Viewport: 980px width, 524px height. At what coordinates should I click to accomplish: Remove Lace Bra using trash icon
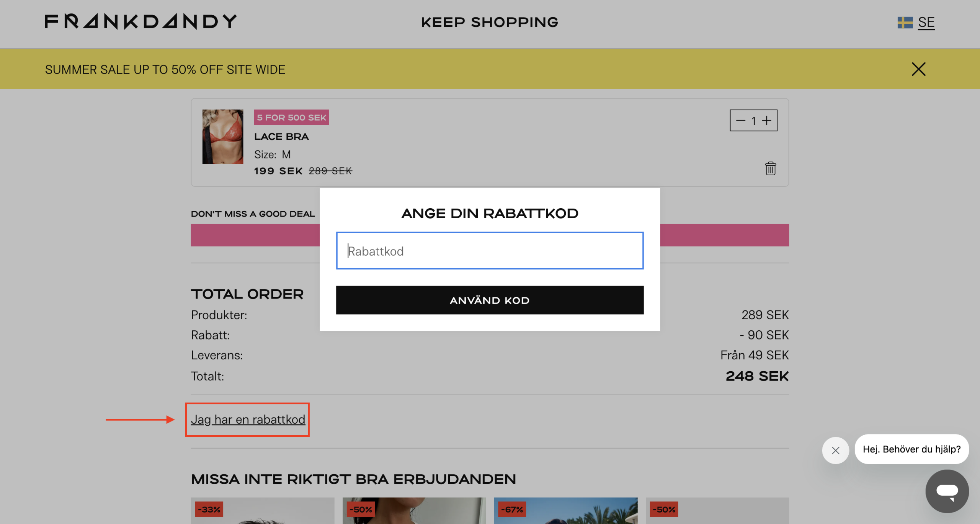770,168
